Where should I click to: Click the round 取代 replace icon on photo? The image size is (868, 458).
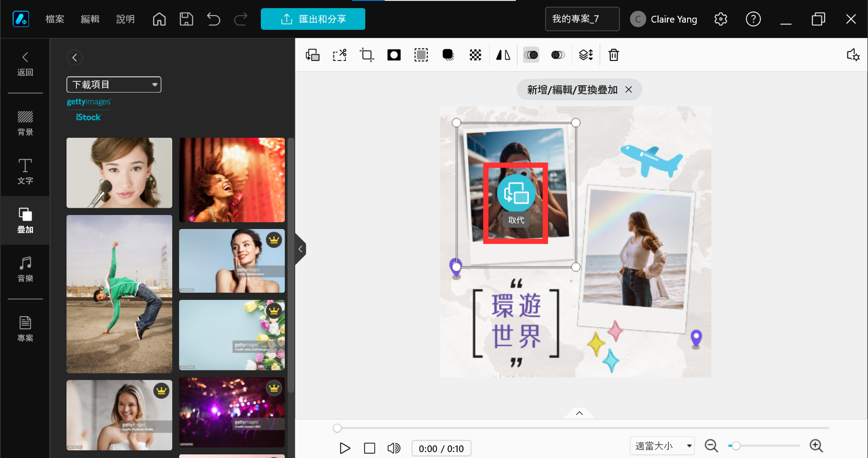pyautogui.click(x=516, y=193)
